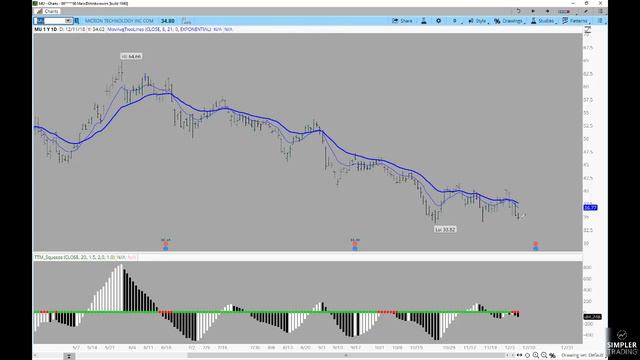
Task: Click the earnings event marker below September bars
Action: point(355,245)
